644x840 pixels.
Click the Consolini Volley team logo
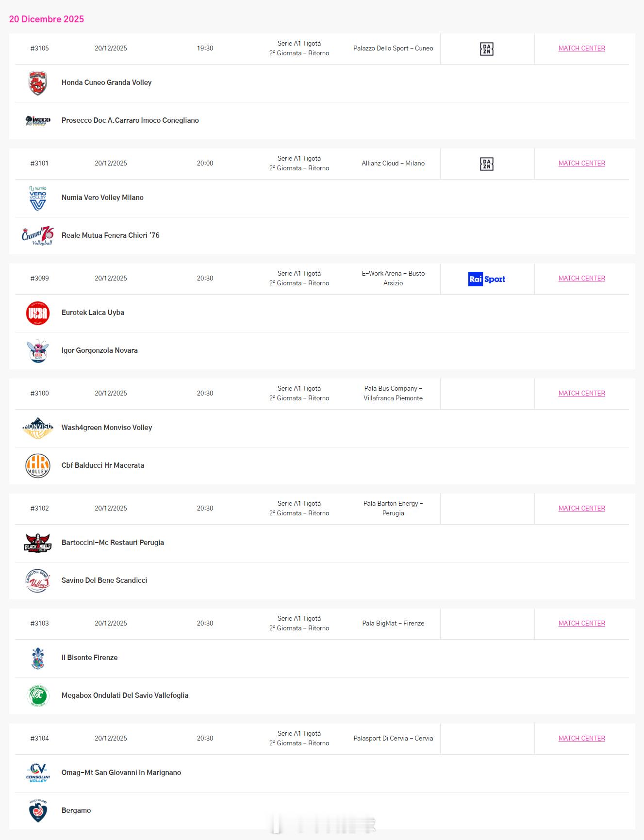38,773
